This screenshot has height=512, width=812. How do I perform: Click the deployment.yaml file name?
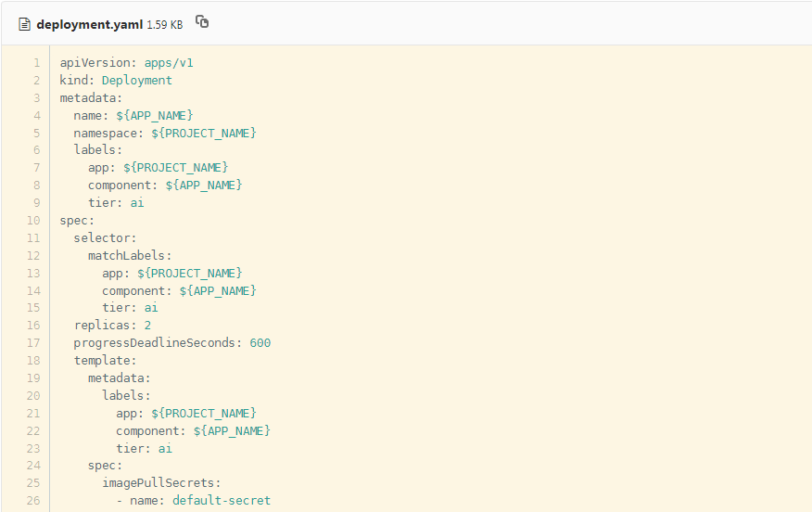(x=90, y=24)
